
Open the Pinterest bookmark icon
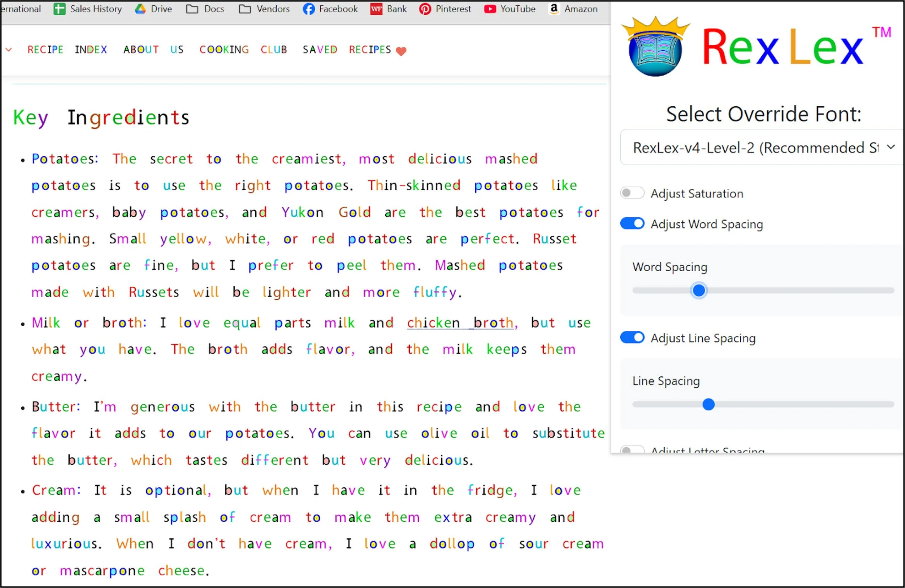click(x=425, y=9)
